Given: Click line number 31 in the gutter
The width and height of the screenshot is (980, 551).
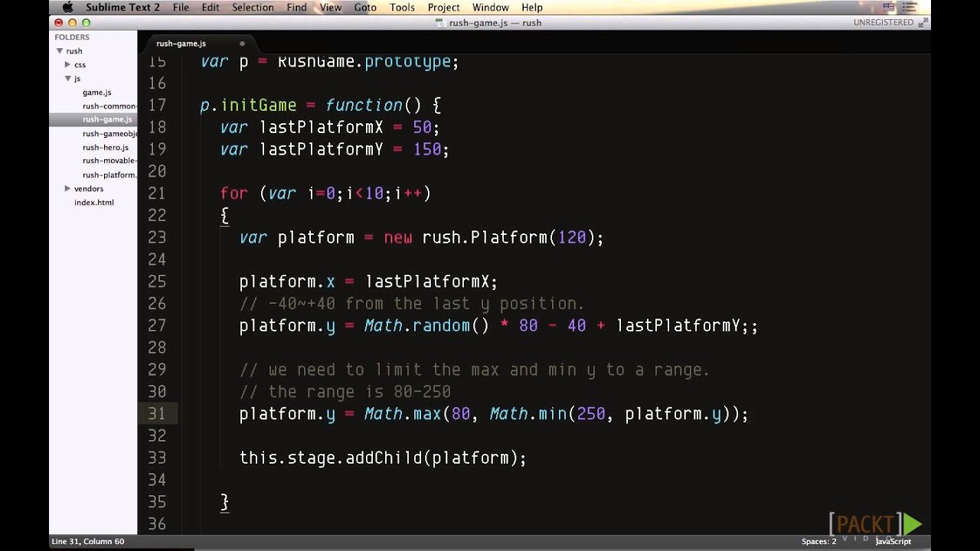Looking at the screenshot, I should coord(157,413).
